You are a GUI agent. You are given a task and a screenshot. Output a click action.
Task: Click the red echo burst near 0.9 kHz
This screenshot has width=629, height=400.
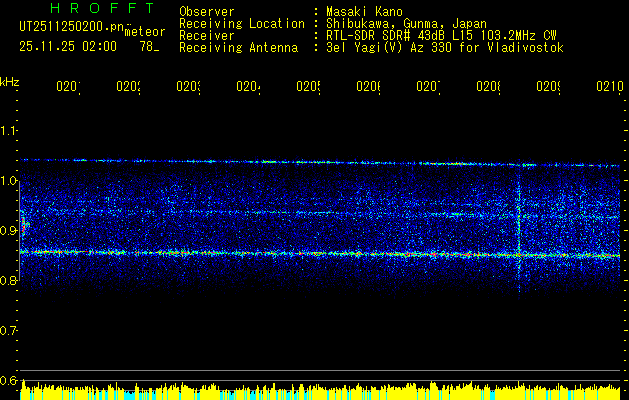tap(23, 227)
